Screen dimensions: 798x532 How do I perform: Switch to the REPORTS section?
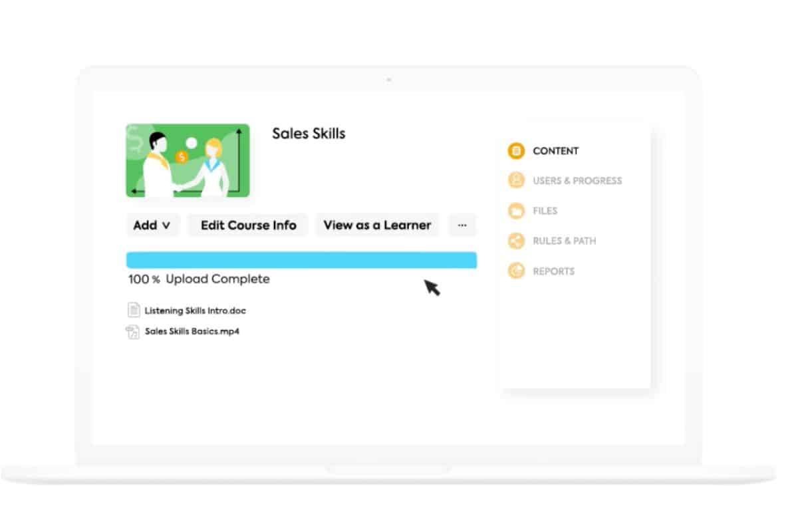pyautogui.click(x=554, y=271)
